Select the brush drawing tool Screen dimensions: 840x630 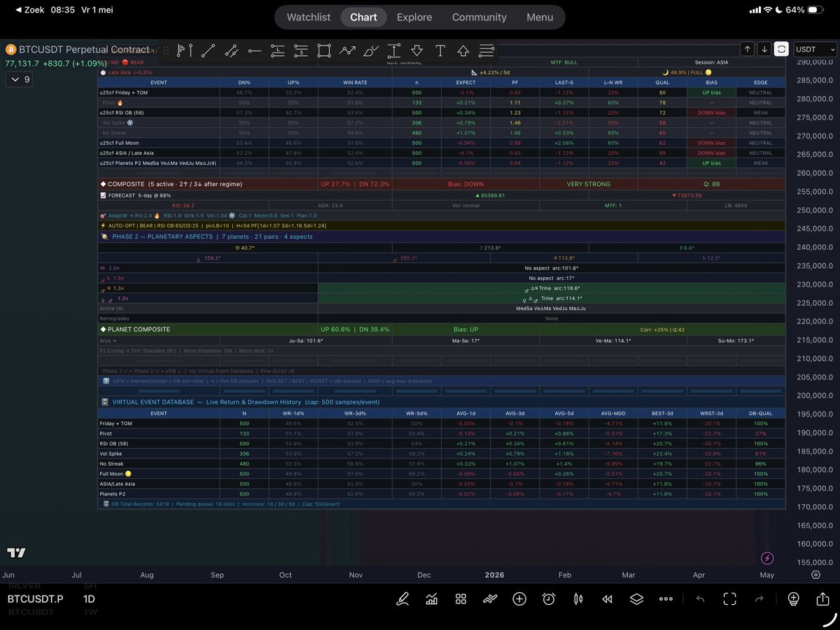(x=371, y=50)
